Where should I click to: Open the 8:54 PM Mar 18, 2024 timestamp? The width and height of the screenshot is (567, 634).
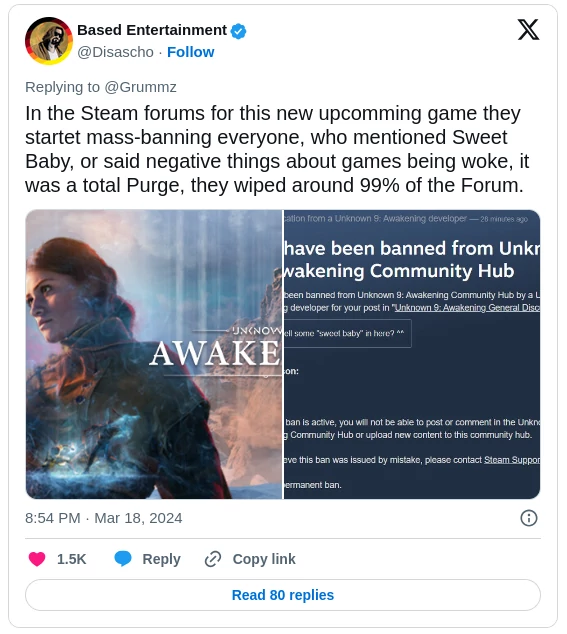[x=104, y=518]
